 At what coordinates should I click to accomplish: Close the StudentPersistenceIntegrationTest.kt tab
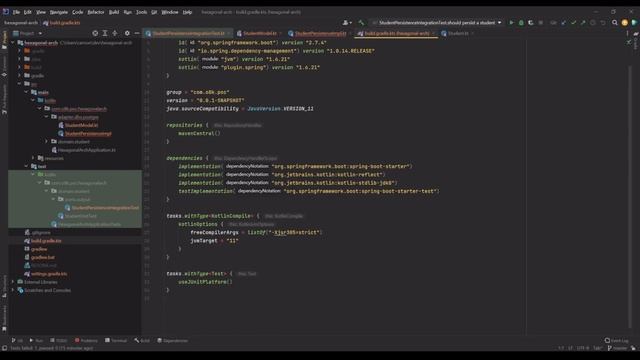click(x=229, y=33)
